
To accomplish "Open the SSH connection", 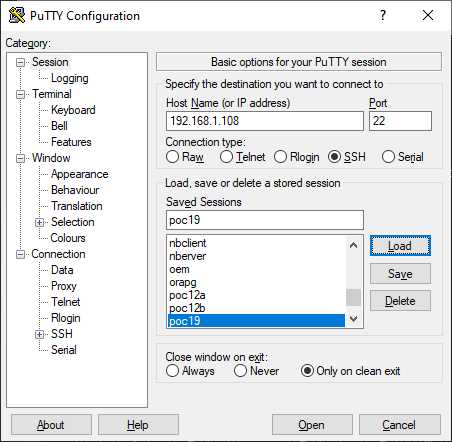I will tap(312, 425).
